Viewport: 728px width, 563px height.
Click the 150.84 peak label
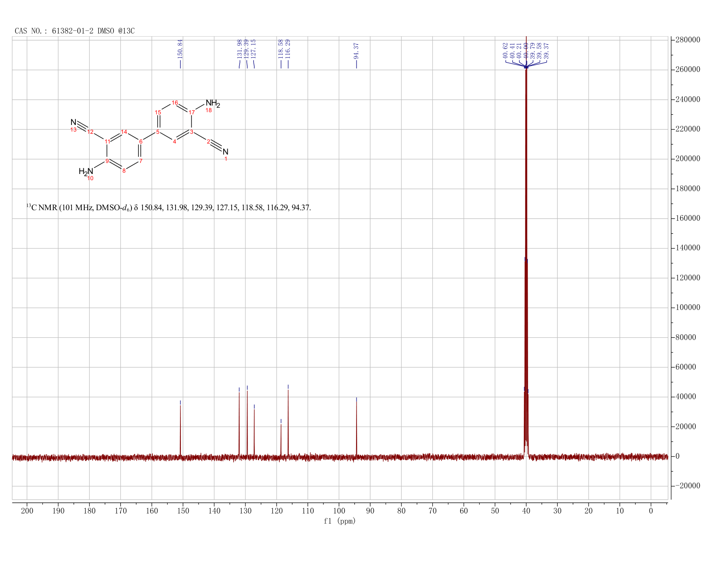point(180,49)
